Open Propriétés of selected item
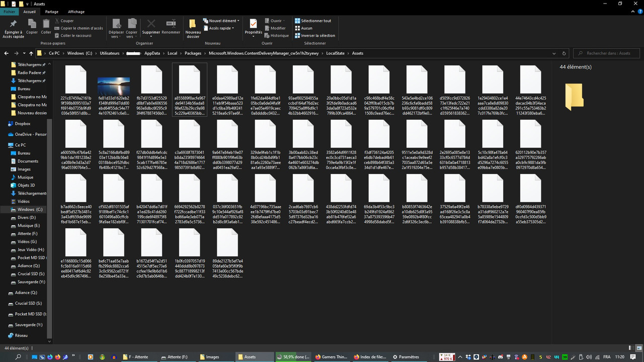The height and width of the screenshot is (362, 644). [253, 27]
